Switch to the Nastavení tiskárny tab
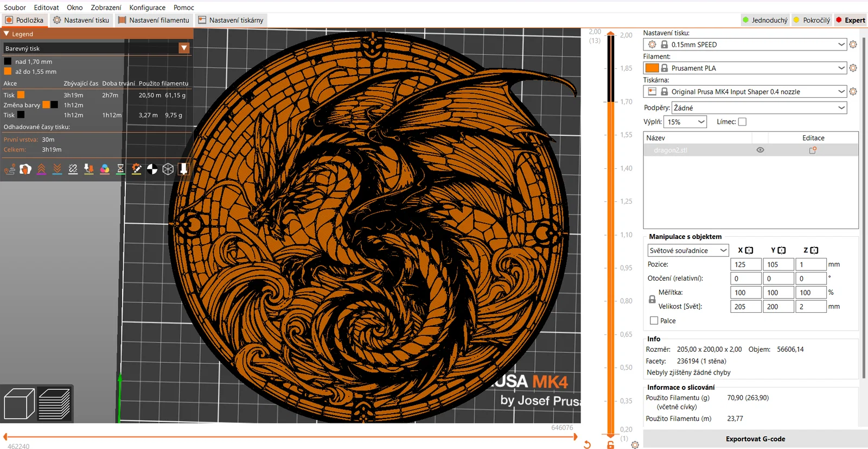Screen dimensions: 868x449 (231, 20)
